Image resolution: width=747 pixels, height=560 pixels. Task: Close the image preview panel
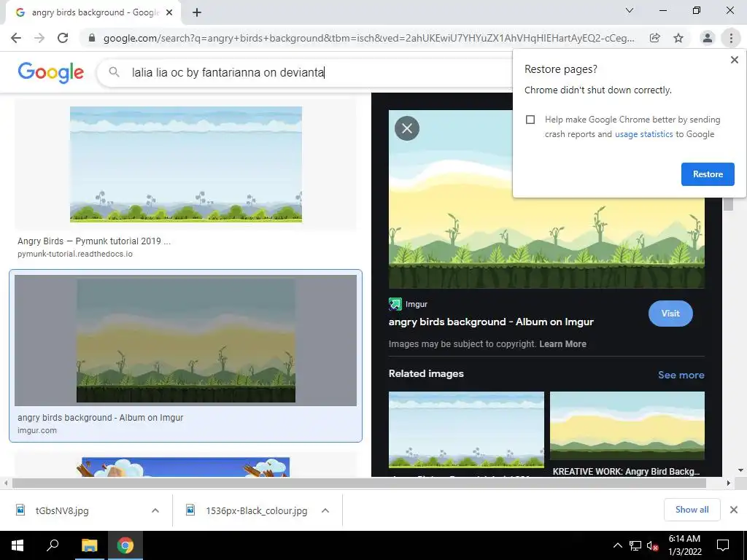tap(407, 128)
